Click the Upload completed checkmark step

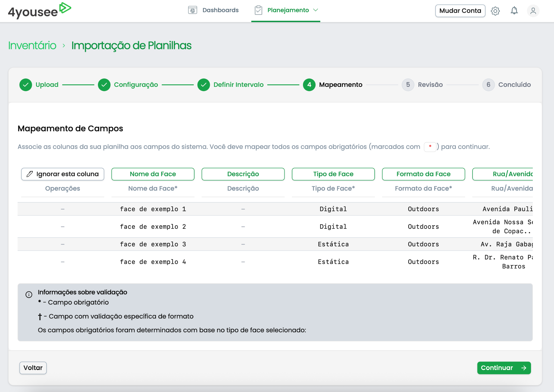(26, 85)
